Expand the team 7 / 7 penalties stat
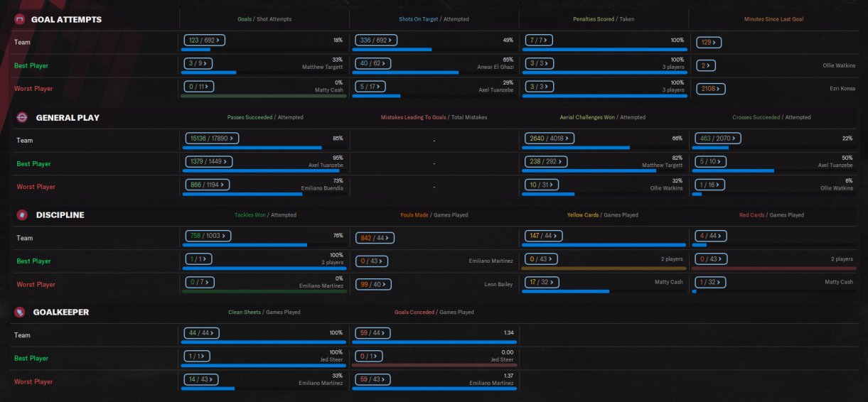Viewport: 868px width, 402px height. click(x=540, y=40)
